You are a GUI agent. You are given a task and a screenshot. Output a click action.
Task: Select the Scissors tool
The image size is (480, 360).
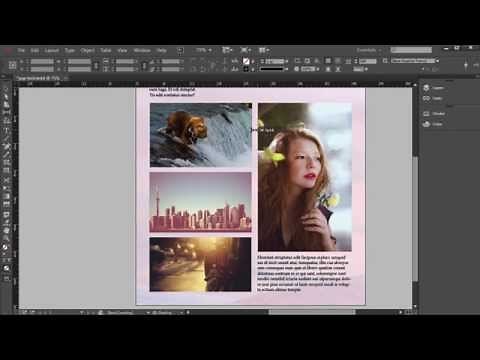(x=6, y=180)
